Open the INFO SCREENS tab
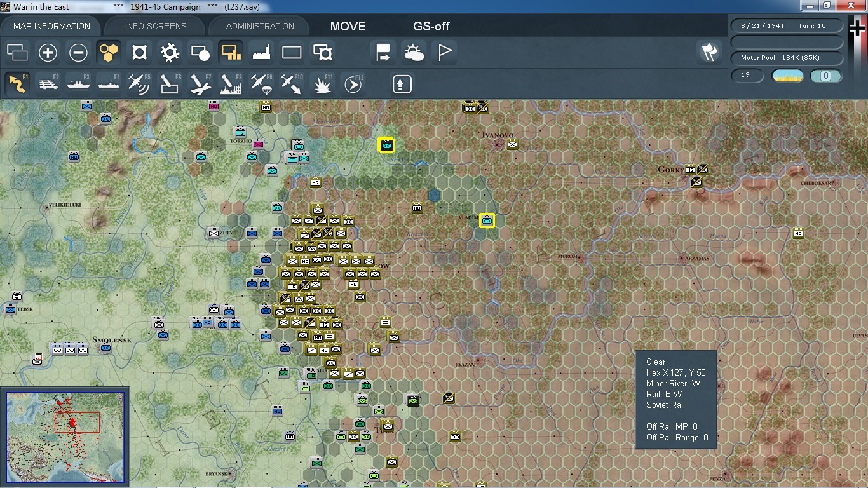Viewport: 868px width, 488px height. (x=156, y=26)
